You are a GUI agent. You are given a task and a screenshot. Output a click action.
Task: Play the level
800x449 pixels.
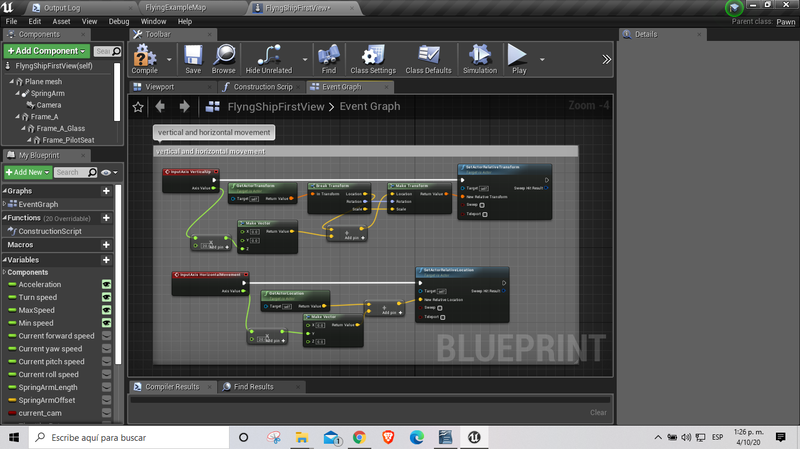click(518, 59)
